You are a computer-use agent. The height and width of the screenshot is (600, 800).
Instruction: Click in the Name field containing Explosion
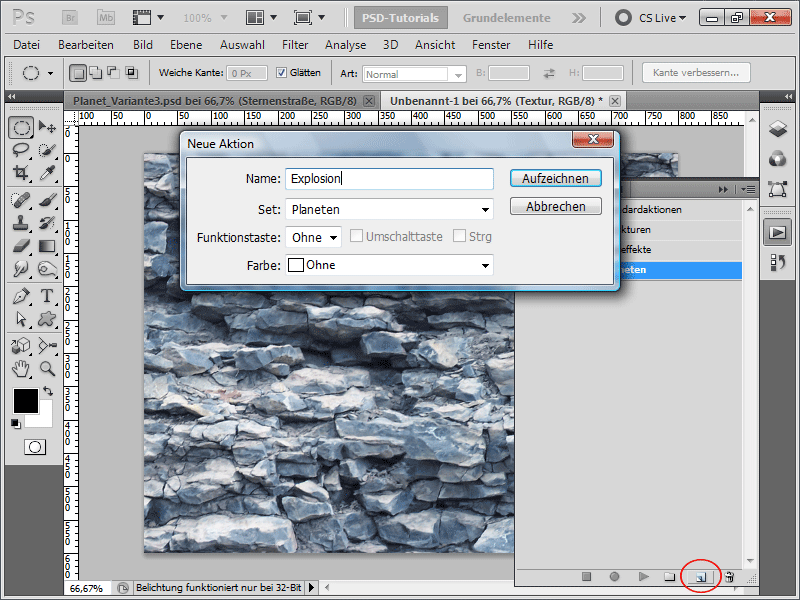click(389, 179)
